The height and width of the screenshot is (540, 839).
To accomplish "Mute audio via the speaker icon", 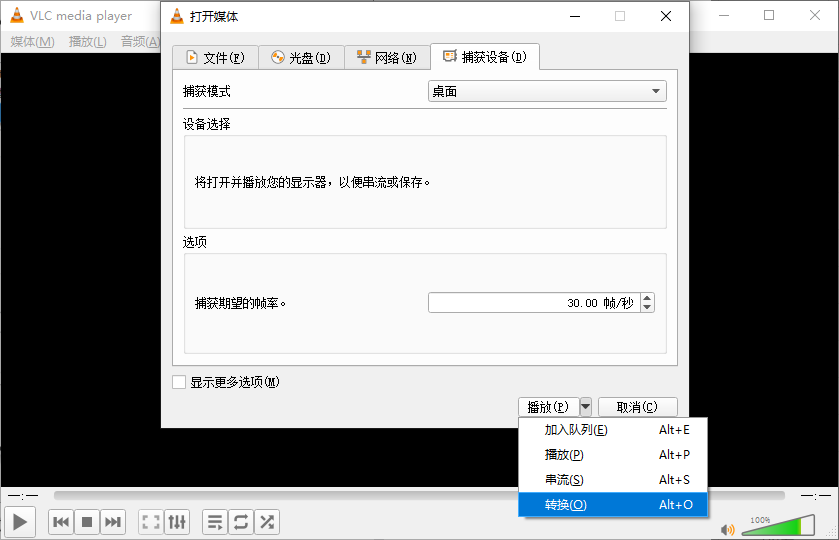I will click(728, 530).
